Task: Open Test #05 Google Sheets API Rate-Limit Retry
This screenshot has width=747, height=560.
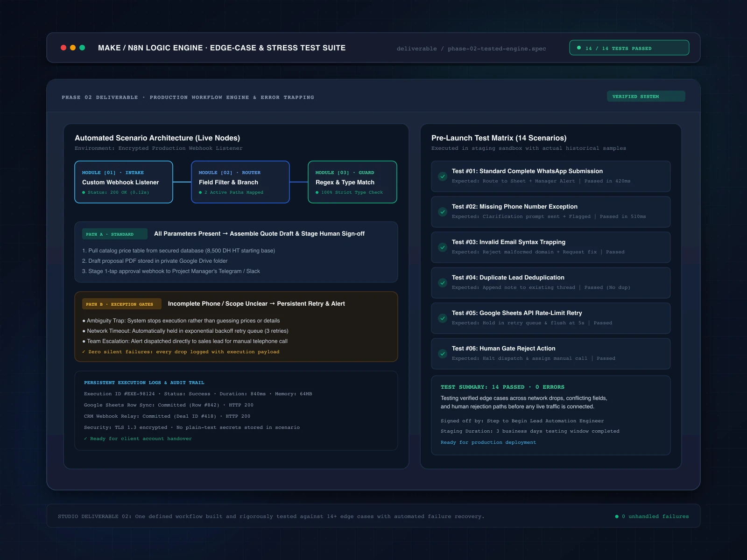Action: 551,318
